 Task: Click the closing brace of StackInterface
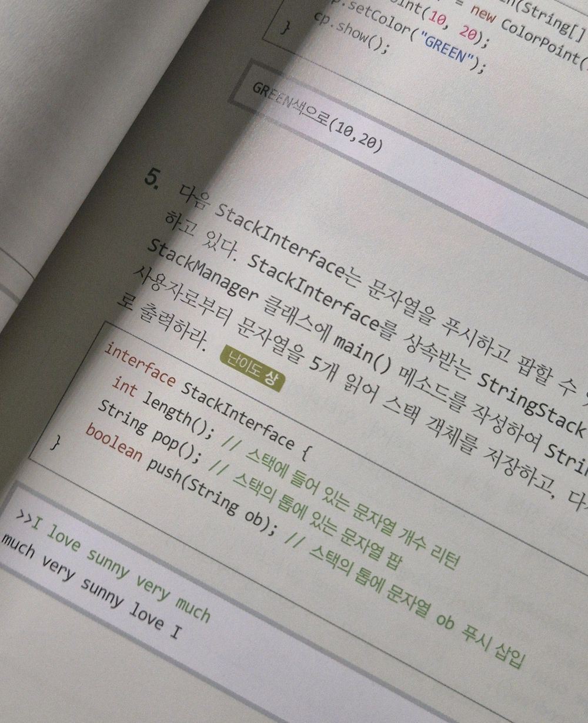tap(55, 442)
